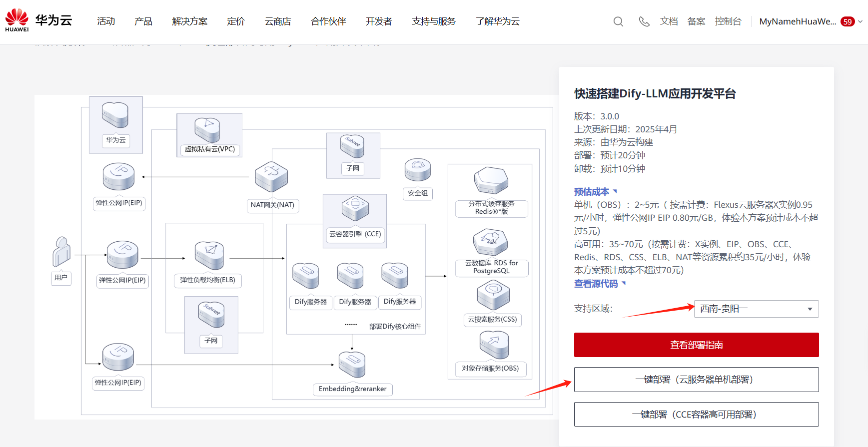Click the 安全组 icon
The image size is (868, 447).
(418, 170)
